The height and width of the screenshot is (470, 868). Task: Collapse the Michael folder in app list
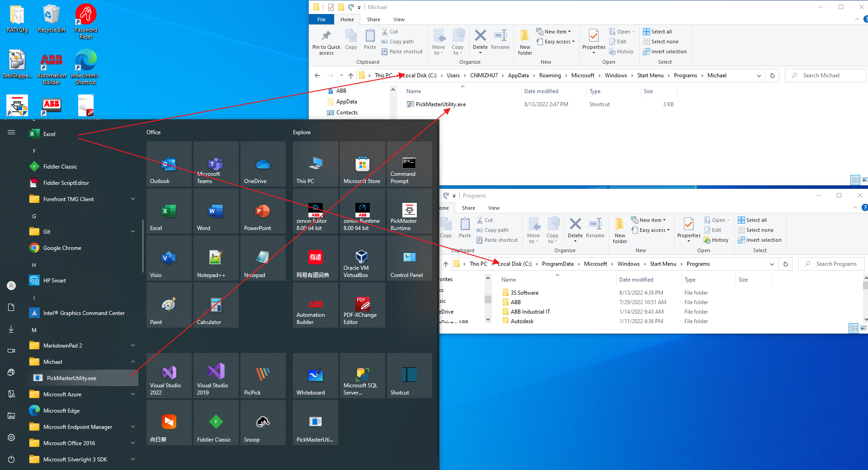tap(133, 362)
